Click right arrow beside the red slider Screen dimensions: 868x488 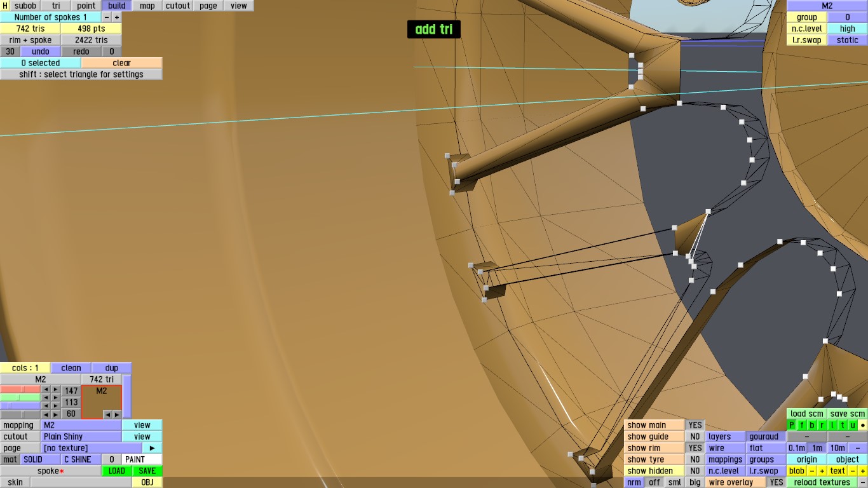pyautogui.click(x=55, y=390)
